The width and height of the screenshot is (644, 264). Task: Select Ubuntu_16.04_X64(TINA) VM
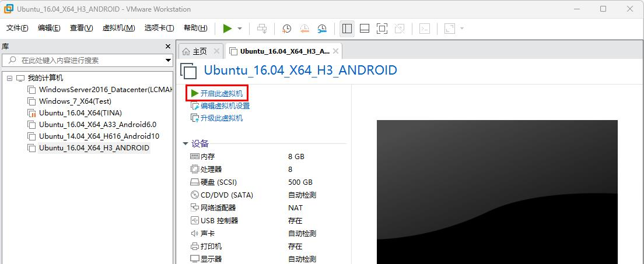point(80,112)
